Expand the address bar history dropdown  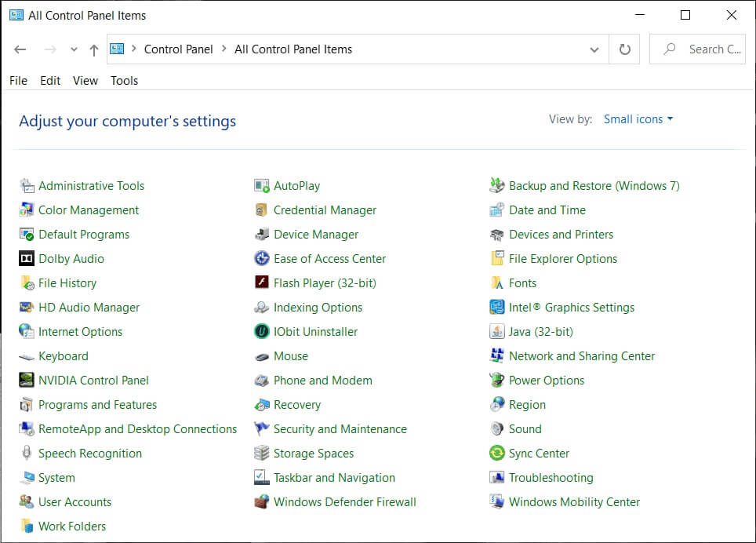[594, 49]
